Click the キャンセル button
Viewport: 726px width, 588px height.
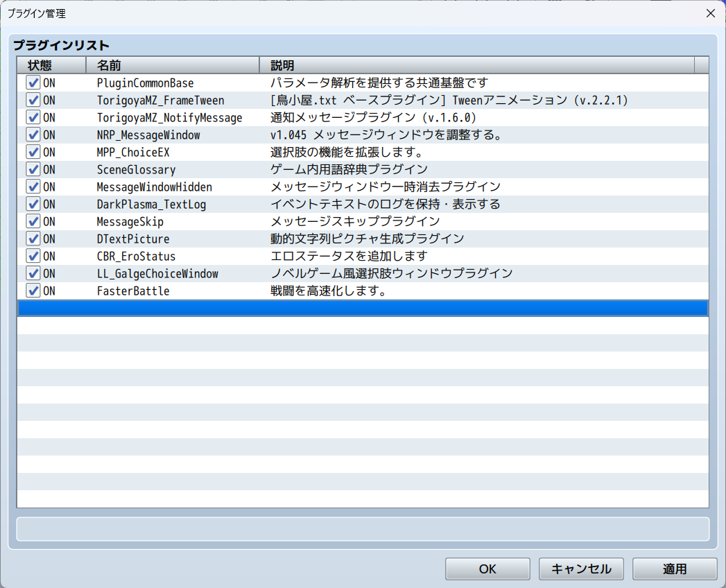(581, 569)
